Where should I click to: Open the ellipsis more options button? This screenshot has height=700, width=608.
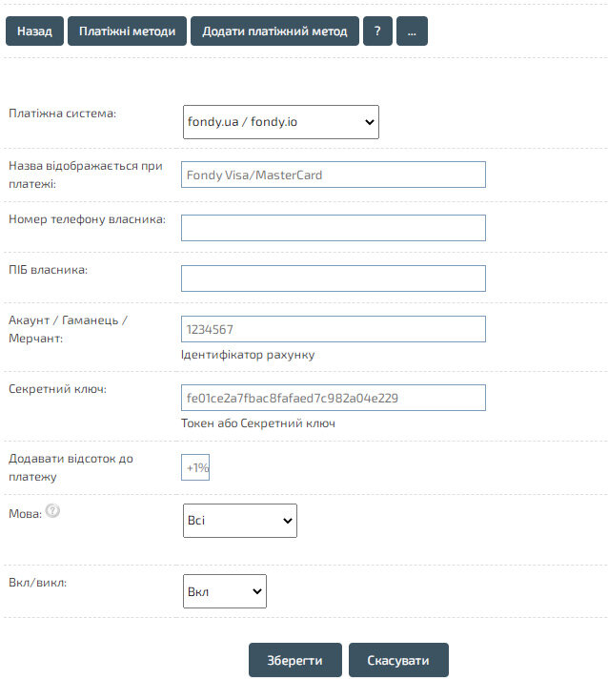[412, 31]
